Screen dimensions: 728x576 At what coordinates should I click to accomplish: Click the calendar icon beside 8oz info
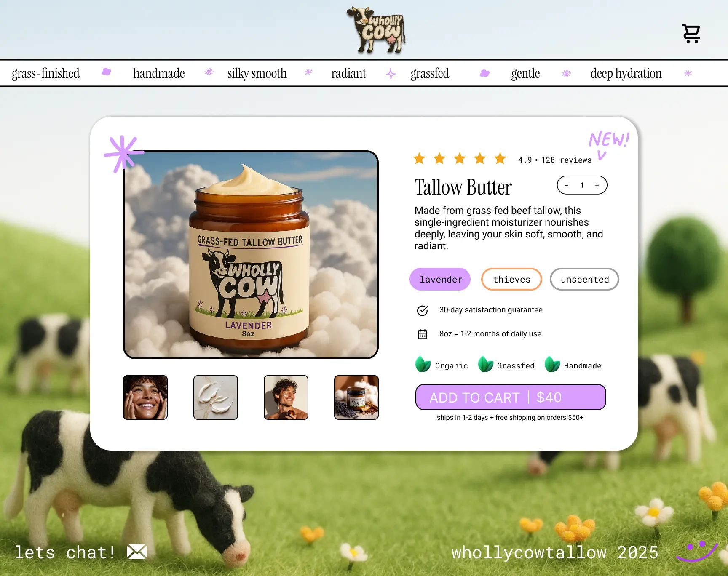[422, 334]
